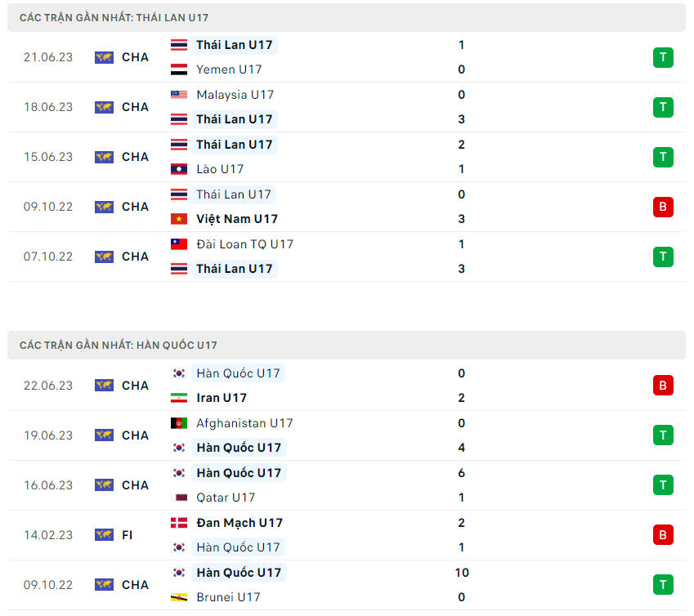Click the Qatar flag icon
This screenshot has width=694, height=616.
coord(179,498)
